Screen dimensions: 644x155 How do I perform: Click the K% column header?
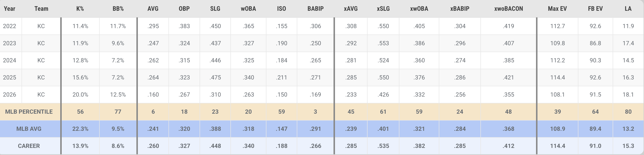click(x=80, y=9)
